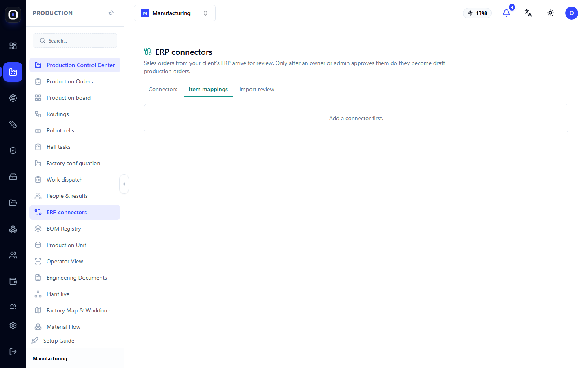Pin the Production sidebar panel

(x=111, y=13)
